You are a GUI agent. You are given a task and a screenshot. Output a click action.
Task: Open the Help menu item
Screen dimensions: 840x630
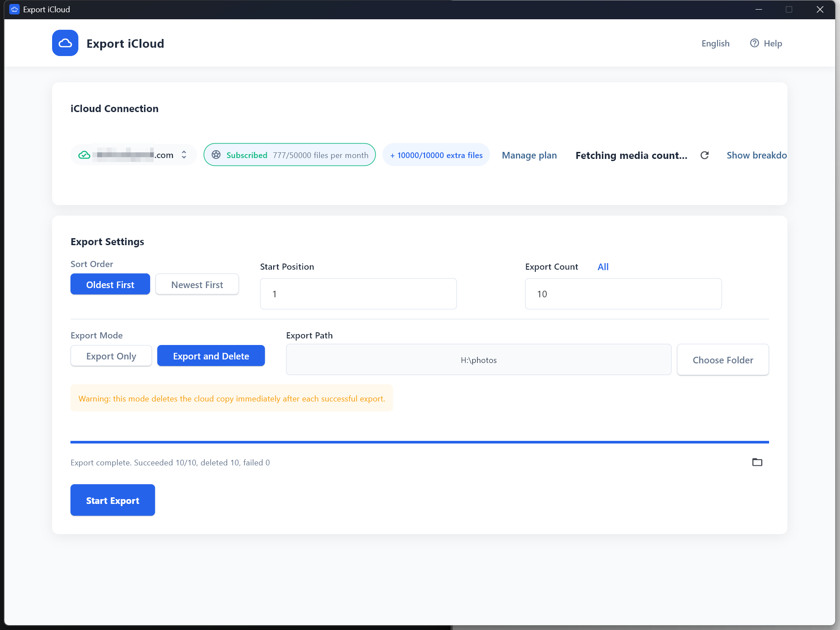point(773,43)
